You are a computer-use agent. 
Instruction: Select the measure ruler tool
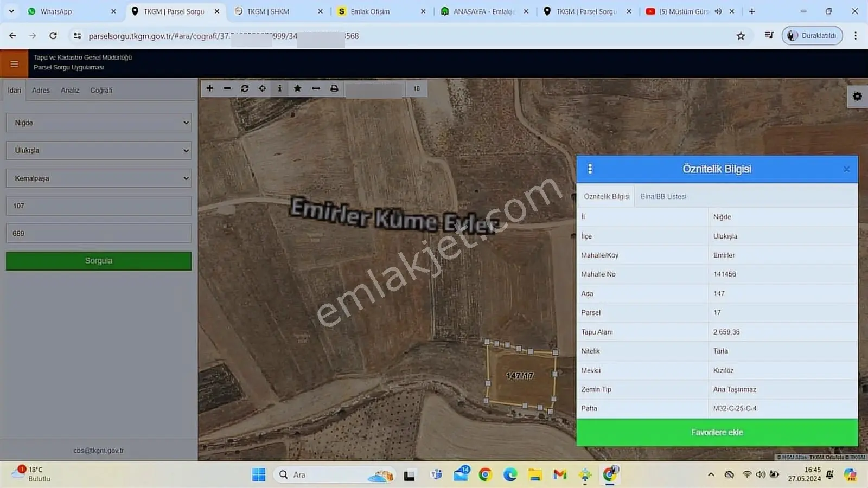316,88
